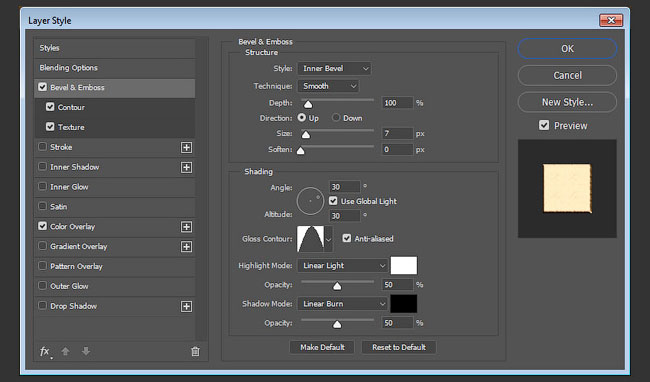Enable the Satin effect checkbox
Screen dimensions: 650x382
[42, 206]
